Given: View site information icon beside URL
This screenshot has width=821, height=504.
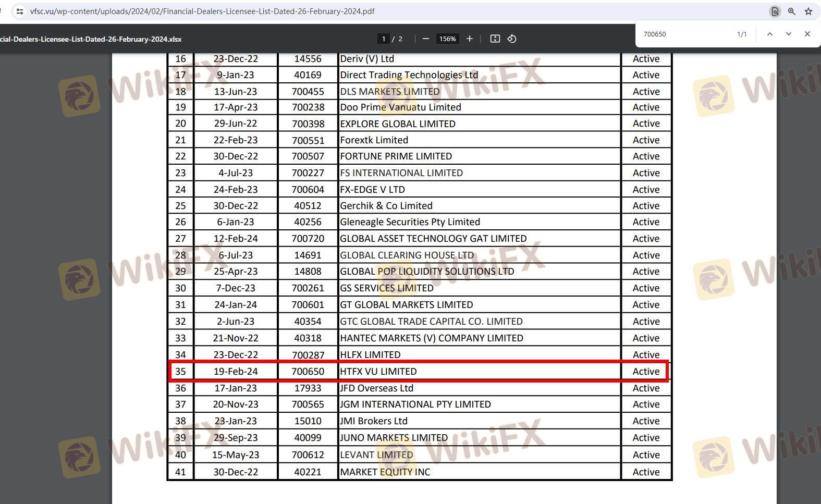Looking at the screenshot, I should coord(20,11).
